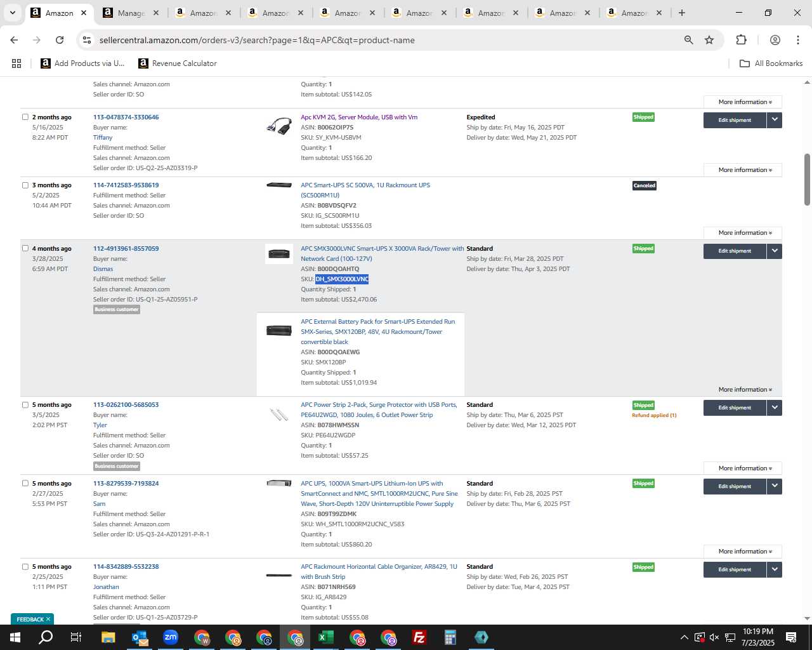The width and height of the screenshot is (812, 650).
Task: Open FileZilla from the taskbar
Action: (419, 637)
